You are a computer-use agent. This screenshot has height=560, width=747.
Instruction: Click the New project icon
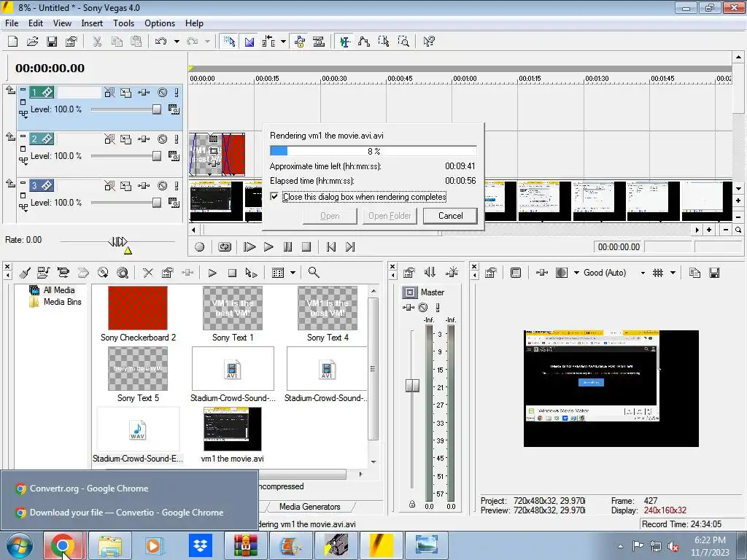click(13, 42)
